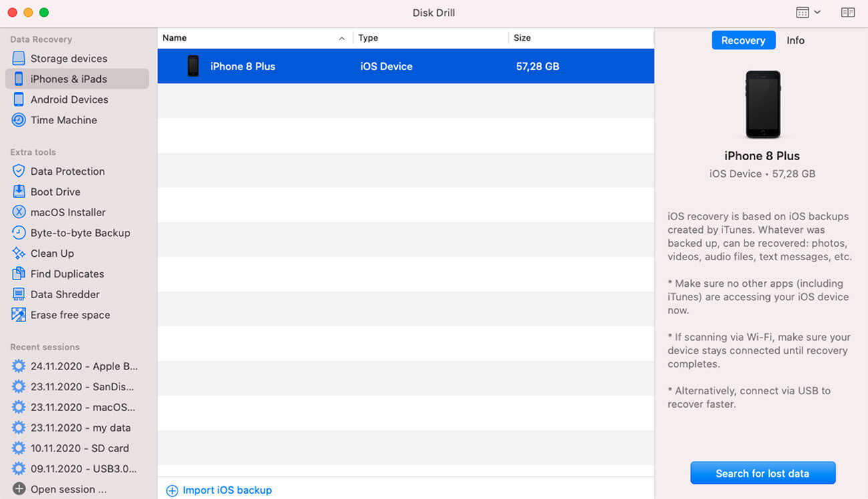
Task: Click the Byte-to-byte Backup icon
Action: tap(19, 233)
